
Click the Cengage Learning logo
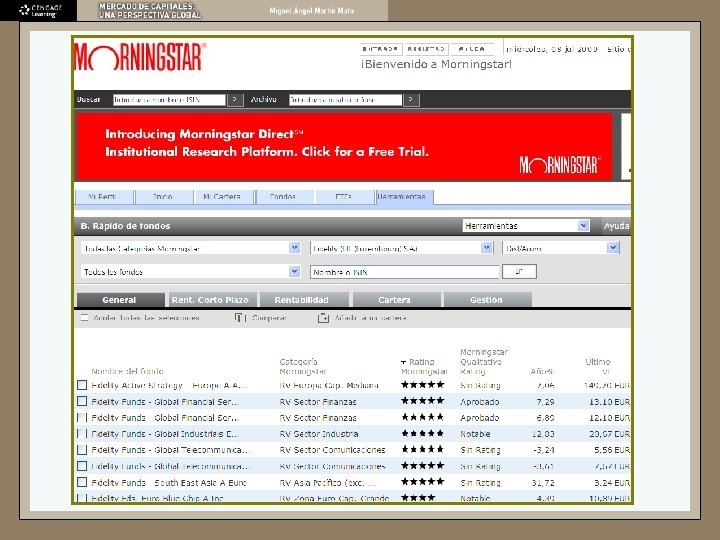point(38,10)
